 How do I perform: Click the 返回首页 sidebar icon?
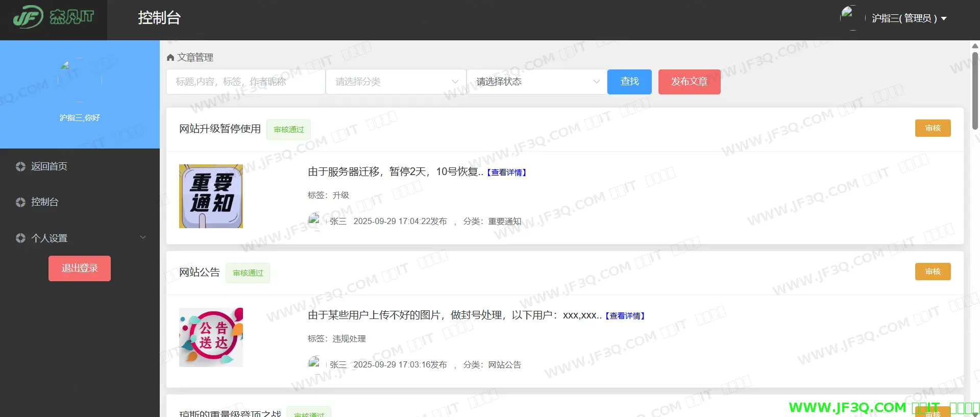pos(20,166)
